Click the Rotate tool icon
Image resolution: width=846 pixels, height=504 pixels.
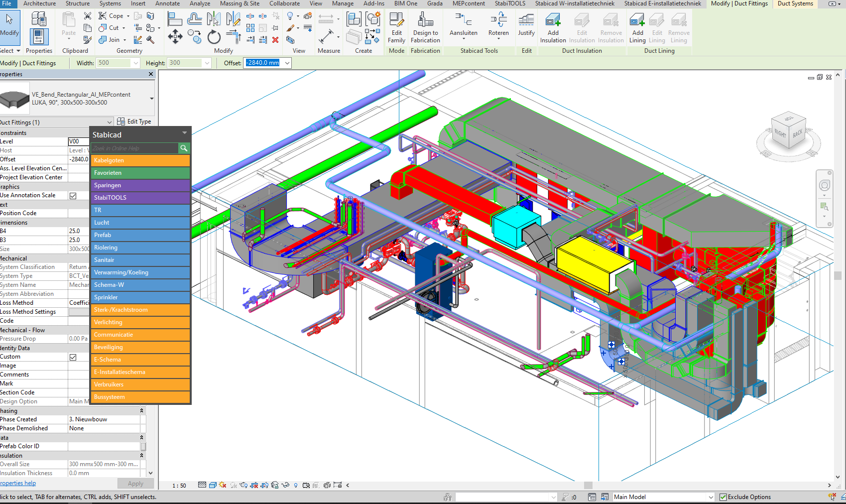click(214, 37)
